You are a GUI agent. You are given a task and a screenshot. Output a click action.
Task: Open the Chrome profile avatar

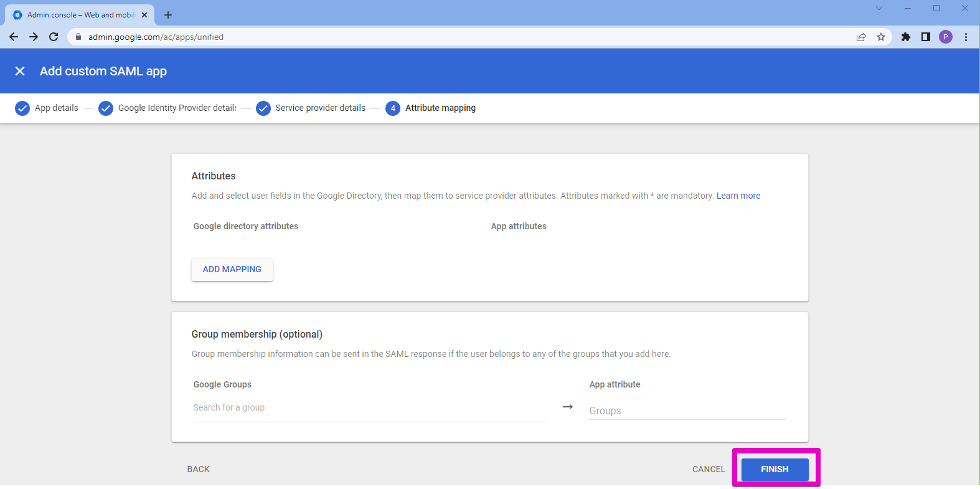click(946, 37)
